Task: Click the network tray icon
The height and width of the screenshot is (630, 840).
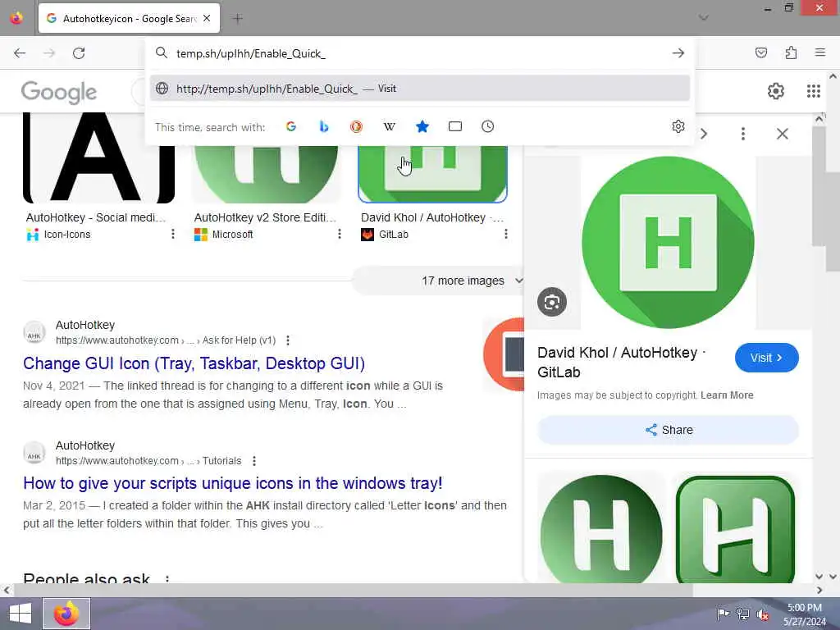Action: (x=743, y=614)
